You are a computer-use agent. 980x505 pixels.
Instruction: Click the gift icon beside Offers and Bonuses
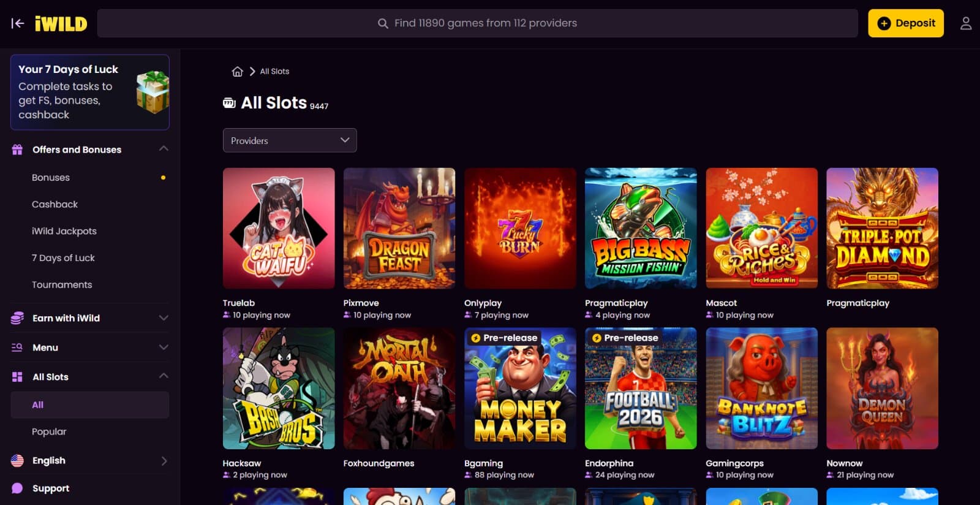coord(17,150)
